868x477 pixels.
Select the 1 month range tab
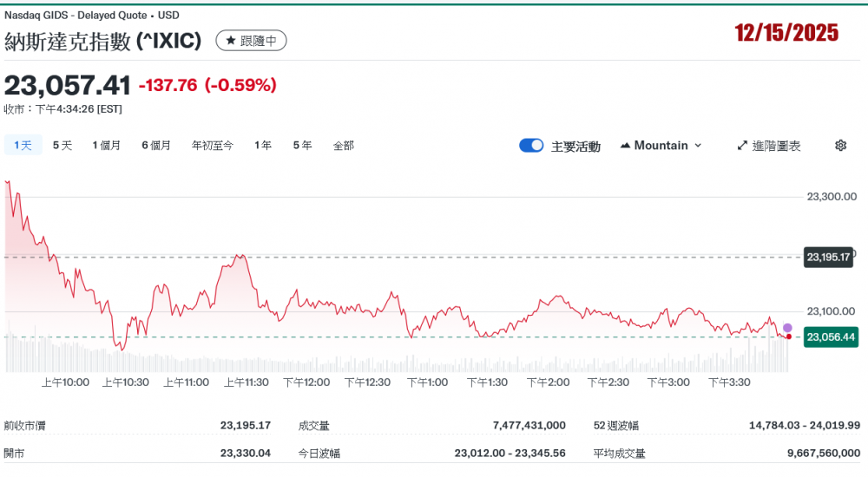107,146
